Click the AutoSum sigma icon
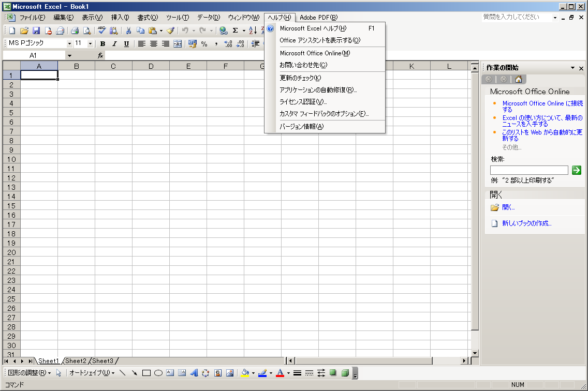The image size is (588, 391). click(x=235, y=31)
